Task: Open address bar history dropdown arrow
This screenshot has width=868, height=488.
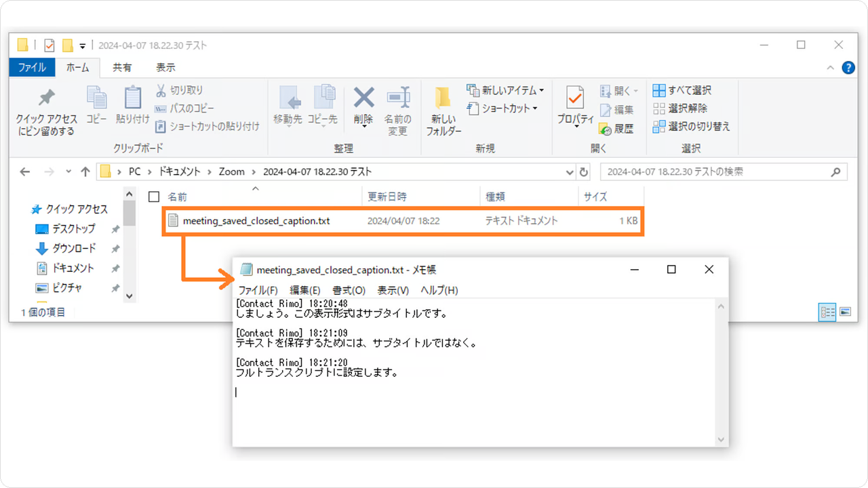Action: (570, 172)
